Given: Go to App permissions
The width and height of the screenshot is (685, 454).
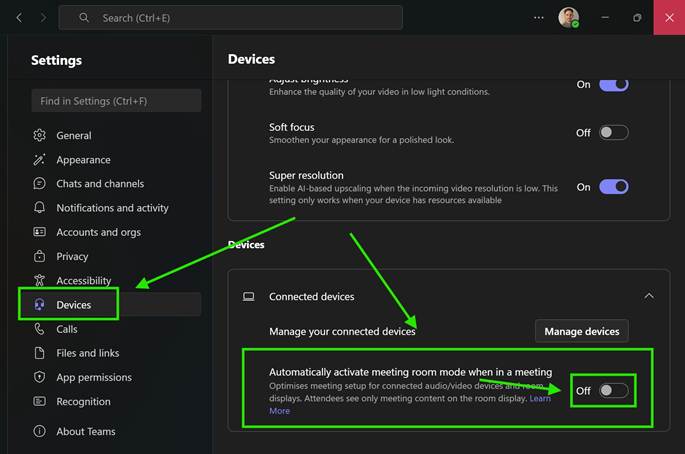Looking at the screenshot, I should [117, 377].
